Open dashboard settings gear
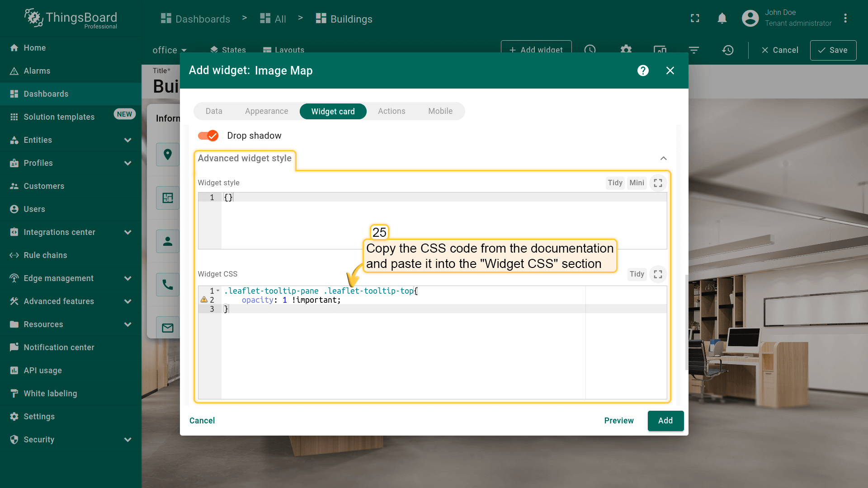Viewport: 868px width, 488px height. pyautogui.click(x=626, y=49)
